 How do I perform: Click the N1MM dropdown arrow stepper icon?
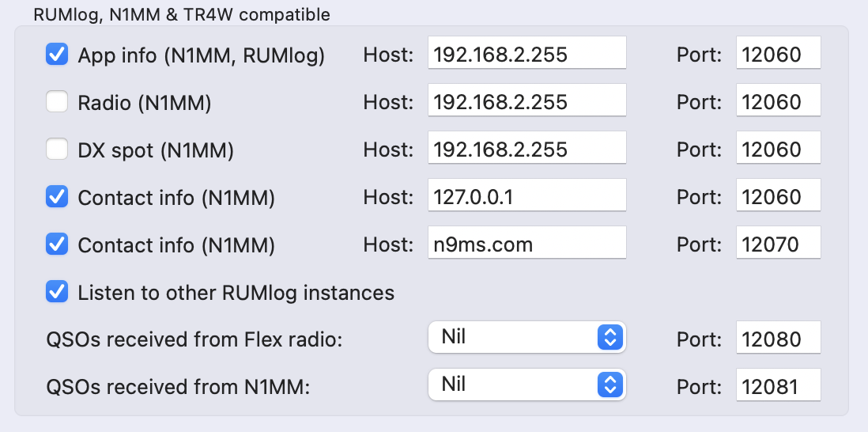[610, 385]
